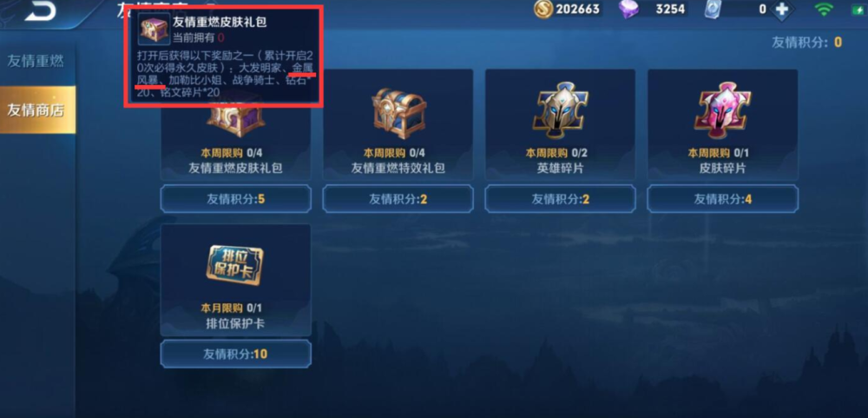The image size is (868, 418).
Task: Select the 皮肤碎片 pink helmet icon
Action: pyautogui.click(x=722, y=110)
